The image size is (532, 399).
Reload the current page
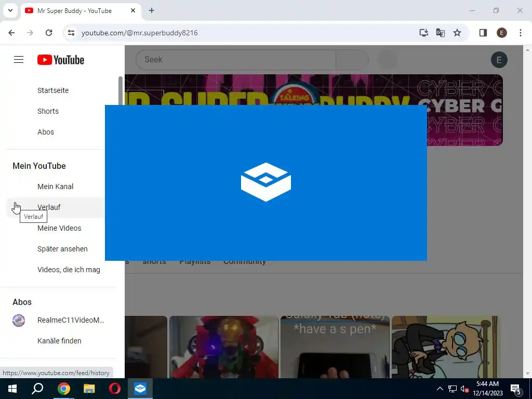pos(49,33)
